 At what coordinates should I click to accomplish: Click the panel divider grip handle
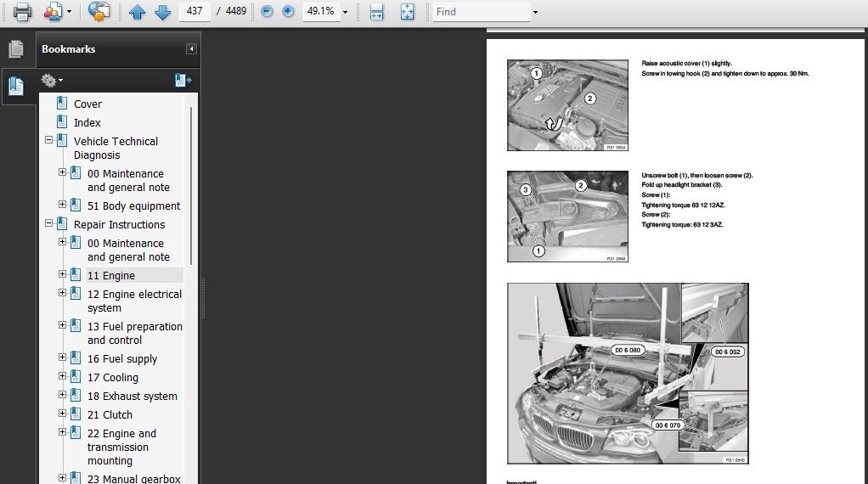tap(203, 299)
